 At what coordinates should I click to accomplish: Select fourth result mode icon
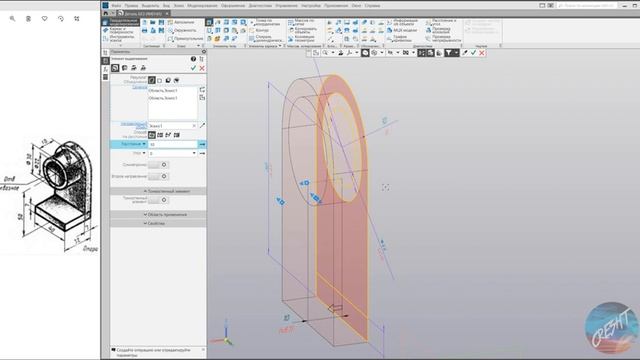click(x=176, y=80)
